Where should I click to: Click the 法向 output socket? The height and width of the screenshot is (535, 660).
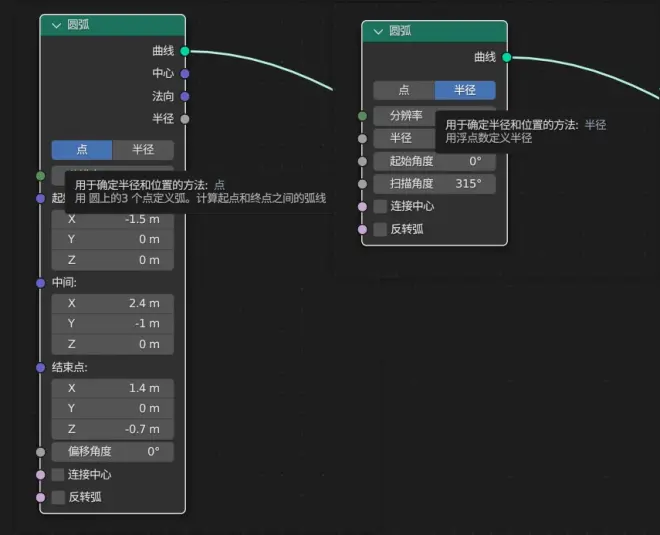pos(185,96)
